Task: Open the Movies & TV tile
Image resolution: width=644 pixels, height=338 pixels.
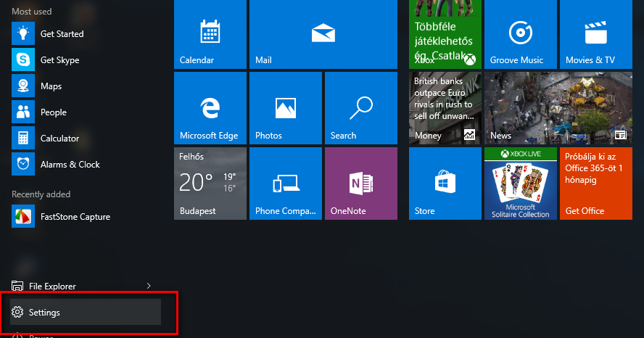Action: (596, 34)
